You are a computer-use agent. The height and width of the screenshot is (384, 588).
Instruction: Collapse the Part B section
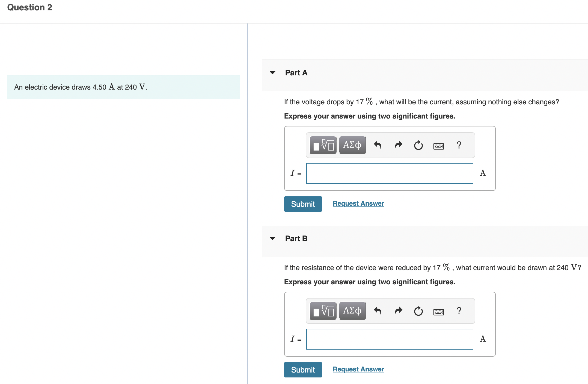[x=272, y=238]
